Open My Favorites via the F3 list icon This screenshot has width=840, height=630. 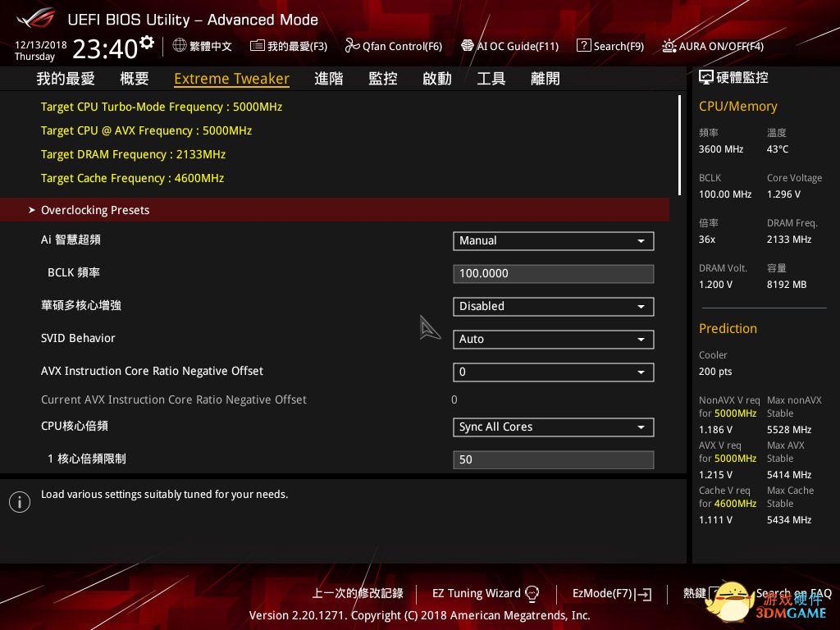click(x=257, y=46)
